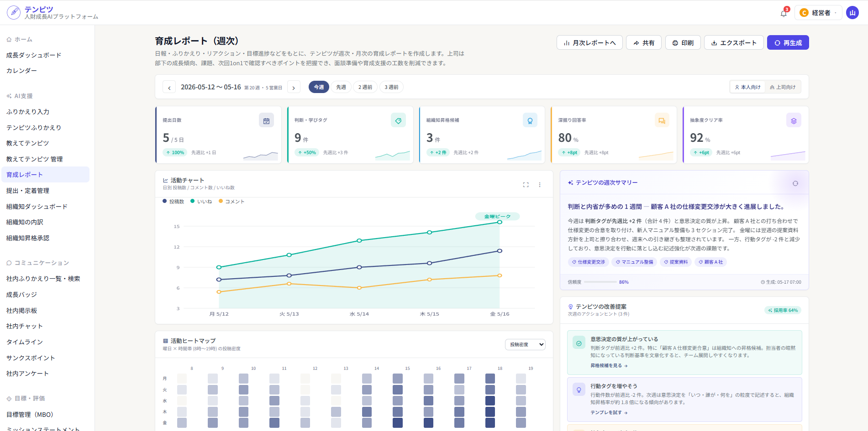
Task: Click the Monday 8時 heatmap cell
Action: point(182,379)
